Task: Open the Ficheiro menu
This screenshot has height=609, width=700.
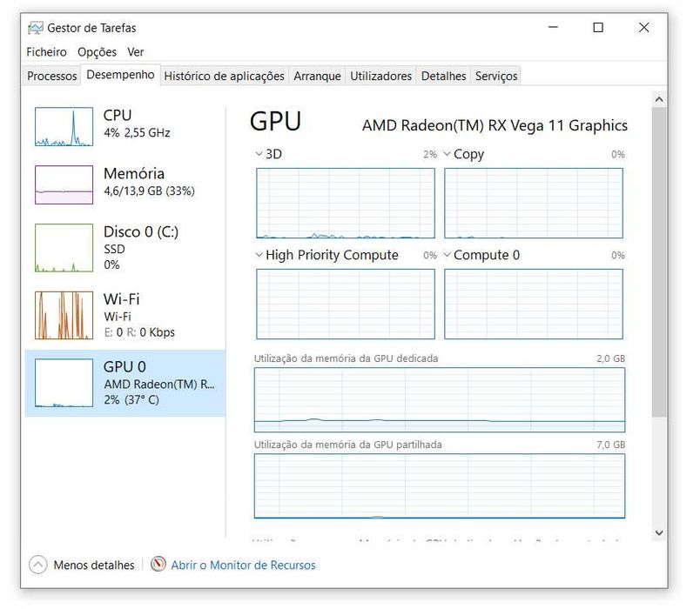Action: tap(46, 51)
